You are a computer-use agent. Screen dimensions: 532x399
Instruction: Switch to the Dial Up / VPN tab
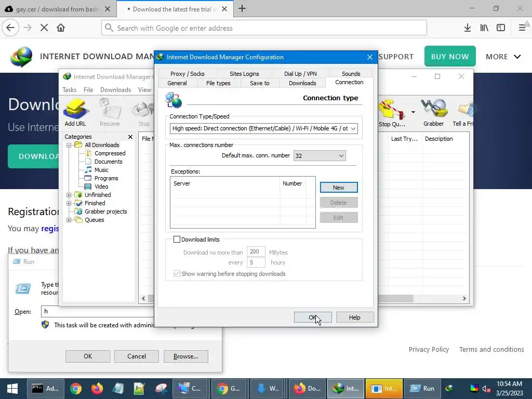point(300,74)
